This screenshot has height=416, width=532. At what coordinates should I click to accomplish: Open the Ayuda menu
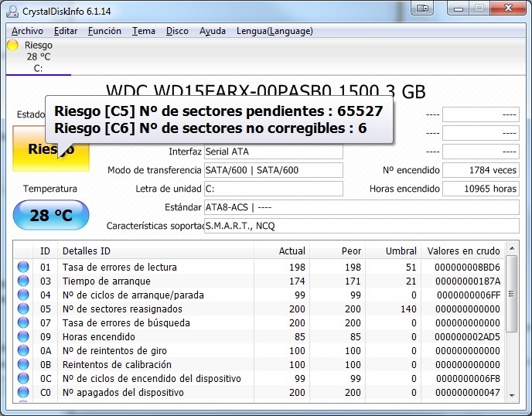pyautogui.click(x=213, y=31)
